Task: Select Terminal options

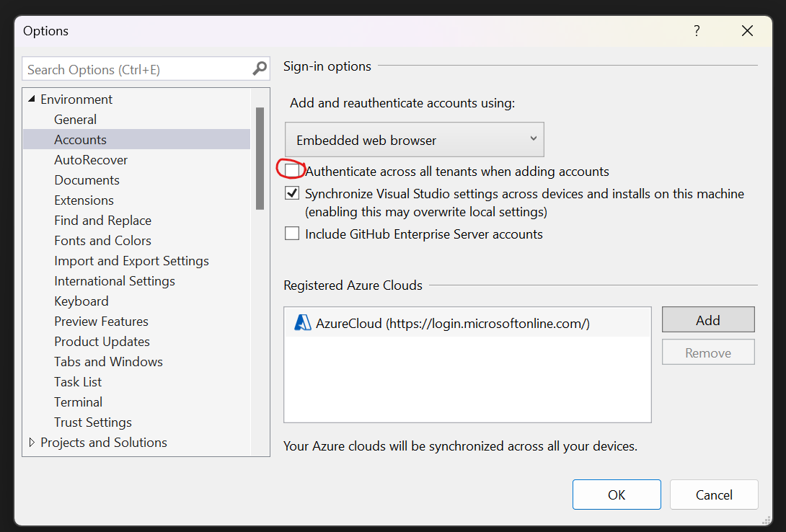Action: 78,402
